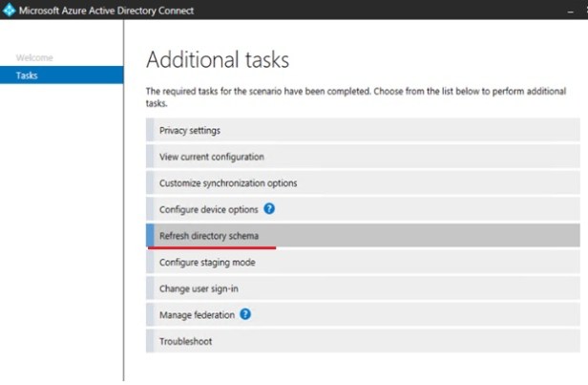
Task: Select Manage federation task
Action: tap(197, 314)
